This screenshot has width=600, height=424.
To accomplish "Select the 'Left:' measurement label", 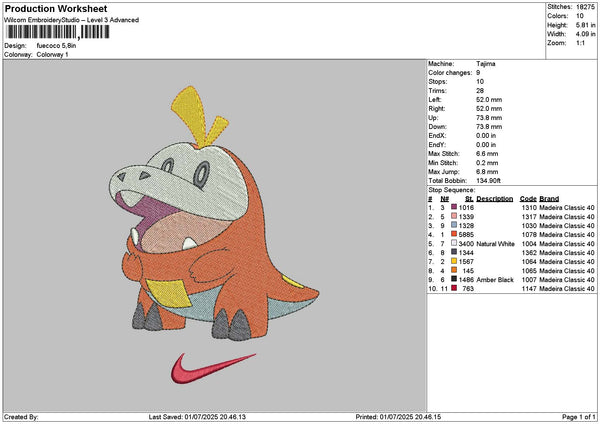I will [x=434, y=99].
